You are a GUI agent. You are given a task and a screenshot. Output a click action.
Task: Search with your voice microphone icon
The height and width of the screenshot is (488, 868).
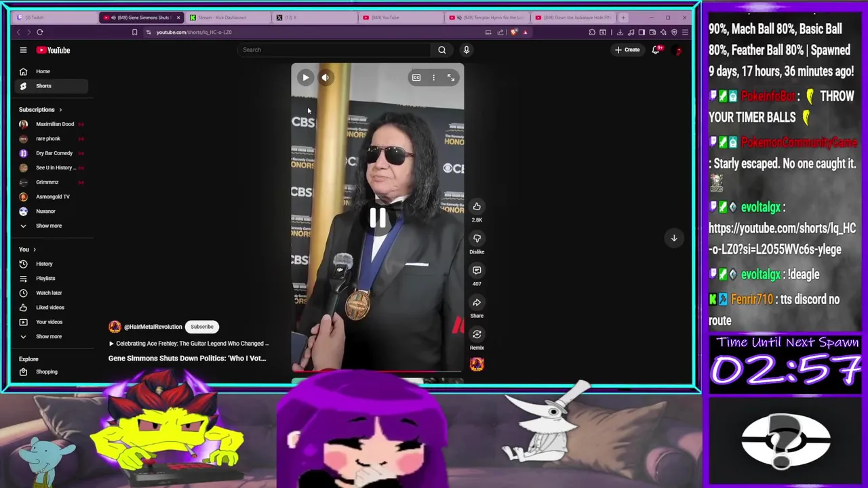click(x=466, y=49)
